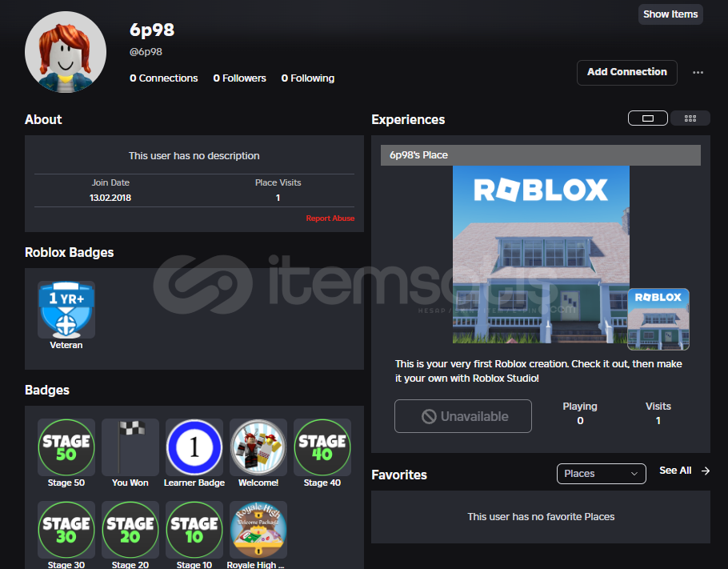Viewport: 728px width, 569px height.
Task: Open the Stage 10 badge icon
Action: (194, 530)
